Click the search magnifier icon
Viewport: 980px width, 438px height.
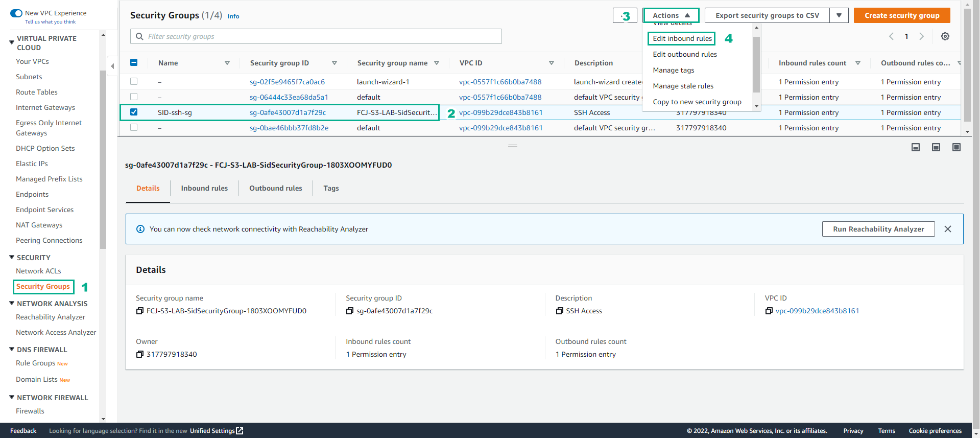click(x=139, y=36)
